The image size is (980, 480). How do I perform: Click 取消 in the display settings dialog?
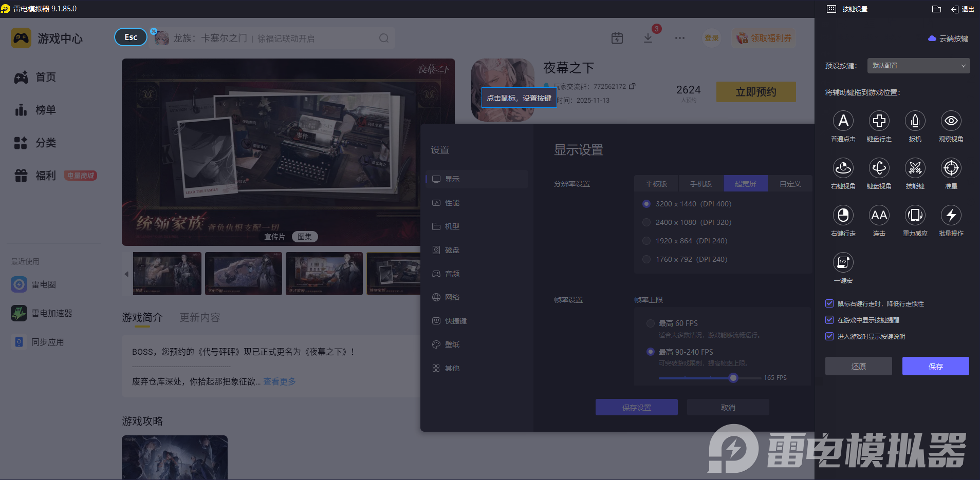728,407
